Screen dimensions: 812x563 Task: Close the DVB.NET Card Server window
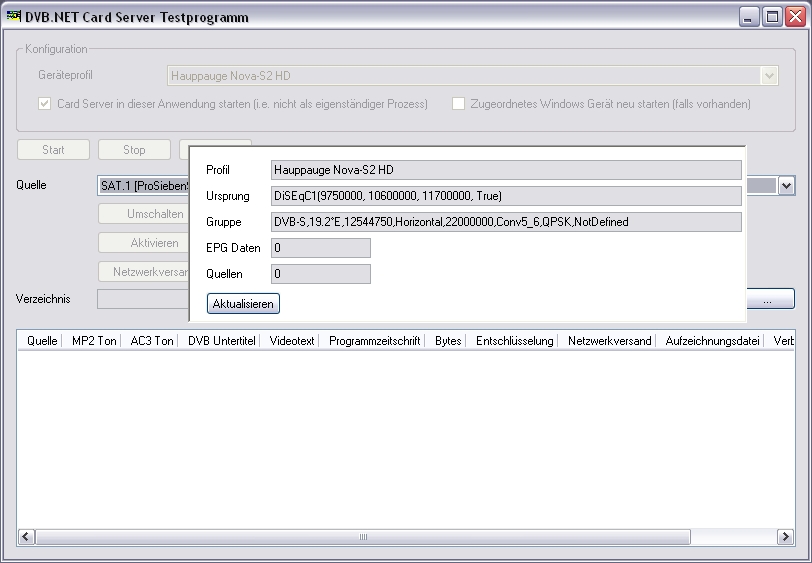click(x=794, y=17)
